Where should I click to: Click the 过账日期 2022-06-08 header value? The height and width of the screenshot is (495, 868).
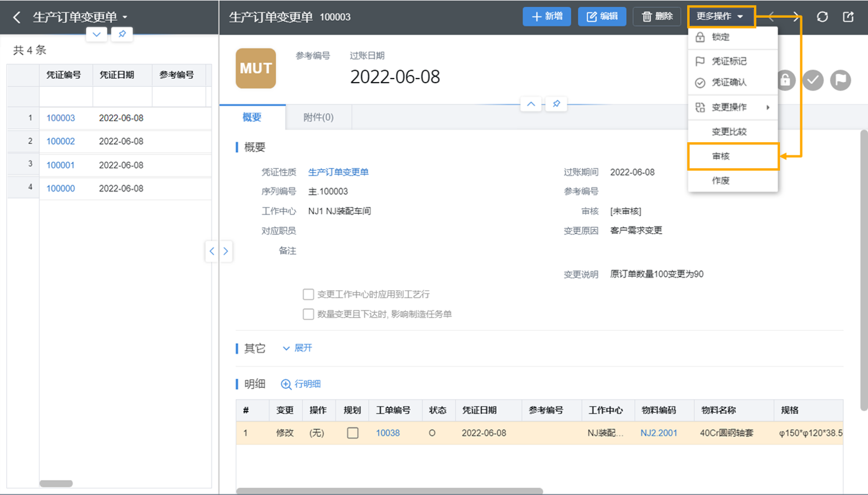[x=395, y=77]
